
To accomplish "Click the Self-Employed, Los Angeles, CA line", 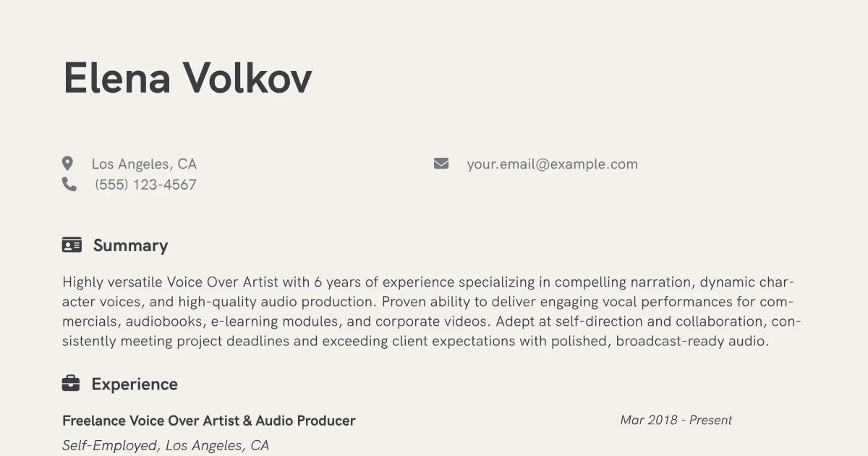I will [x=166, y=446].
